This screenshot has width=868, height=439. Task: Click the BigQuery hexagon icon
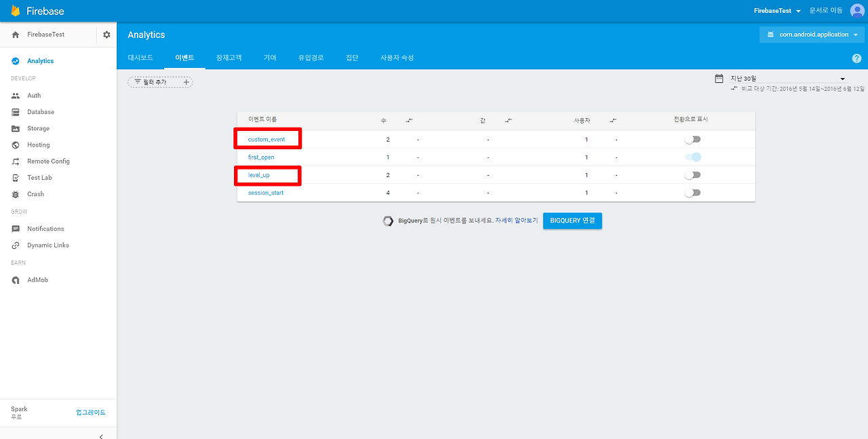[x=388, y=221]
